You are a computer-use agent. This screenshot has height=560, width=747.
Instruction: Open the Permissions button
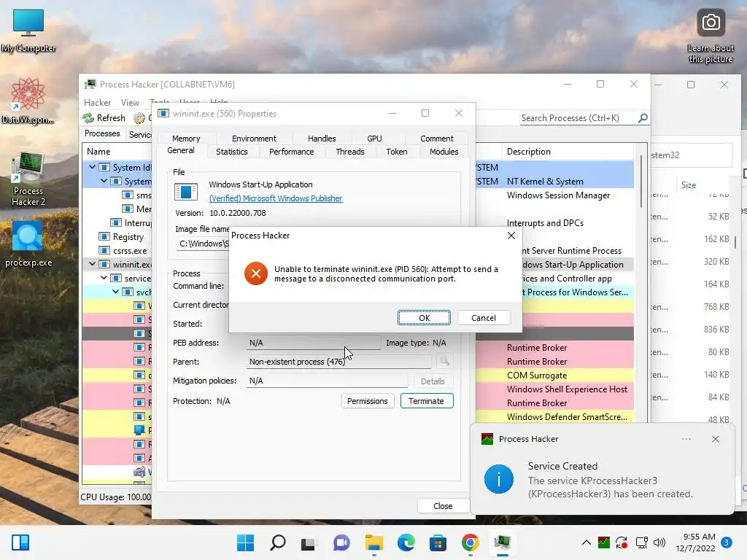tap(368, 401)
